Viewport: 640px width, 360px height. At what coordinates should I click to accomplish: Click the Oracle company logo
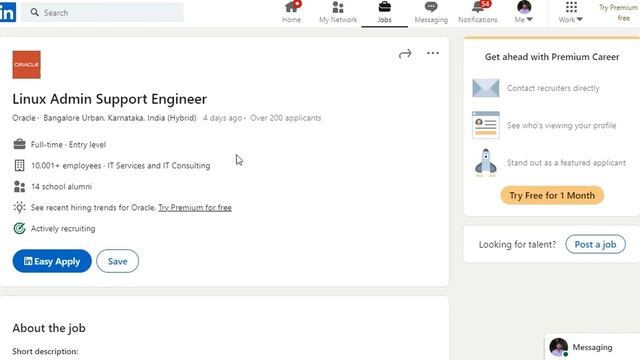tap(27, 64)
